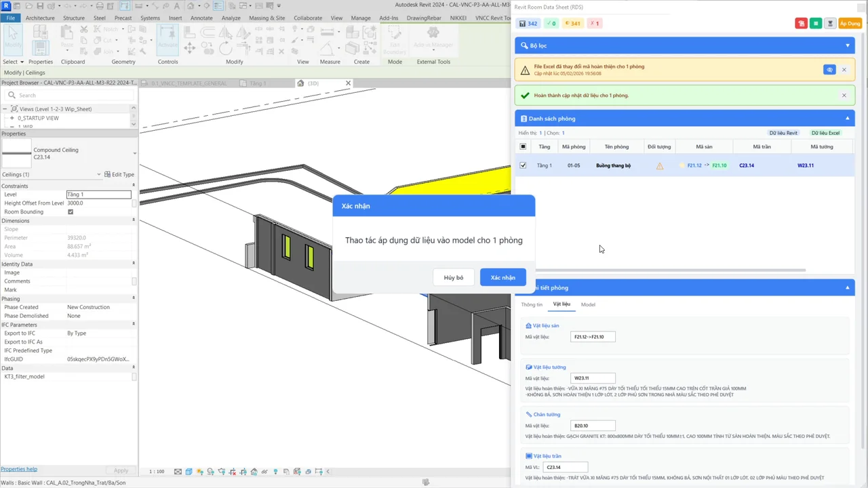Open the Select dropdown in ribbon
This screenshot has width=868, height=488.
pos(13,62)
